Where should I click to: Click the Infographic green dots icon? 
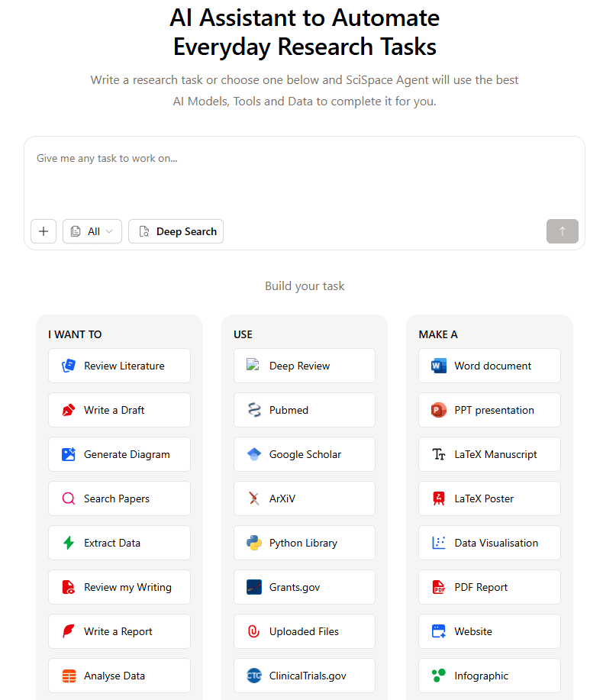pos(439,676)
